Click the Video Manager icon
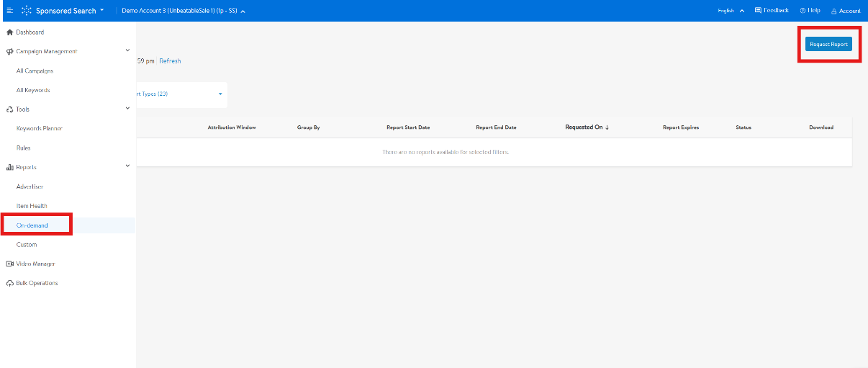The width and height of the screenshot is (868, 368). 9,264
